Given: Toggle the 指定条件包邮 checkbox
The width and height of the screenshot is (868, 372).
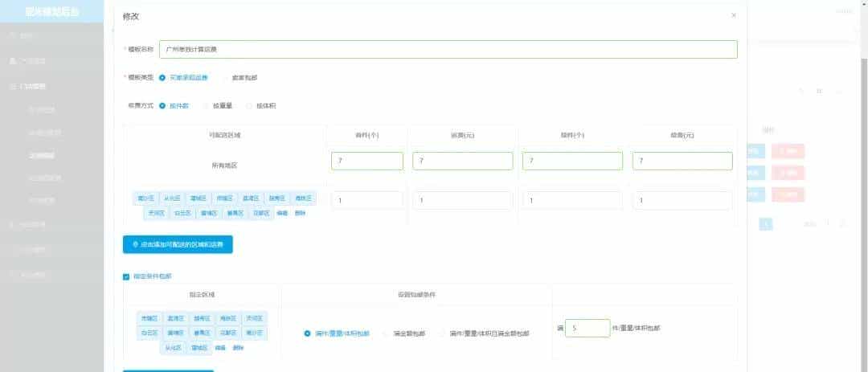Looking at the screenshot, I should coord(126,276).
